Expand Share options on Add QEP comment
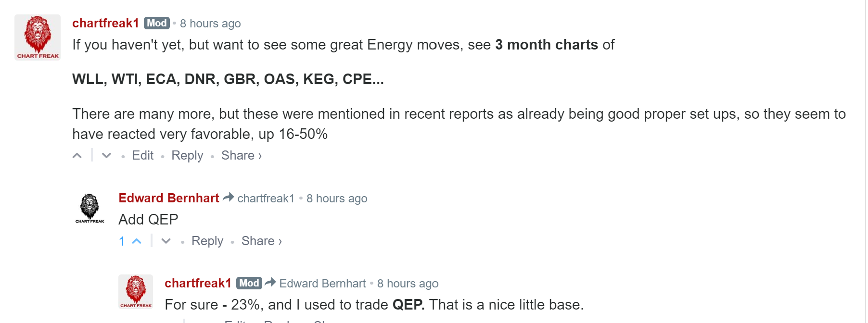This screenshot has width=868, height=323. tap(261, 241)
